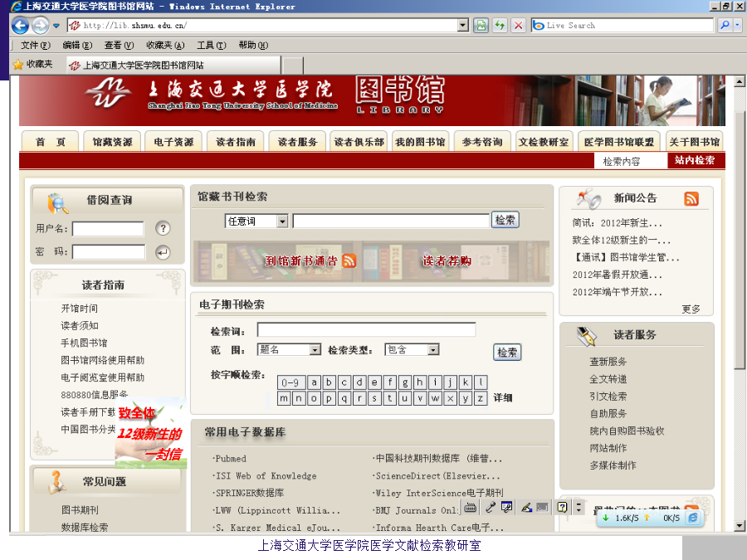This screenshot has height=560, width=747.
Task: Open a new blank browser tab
Action: click(x=293, y=66)
